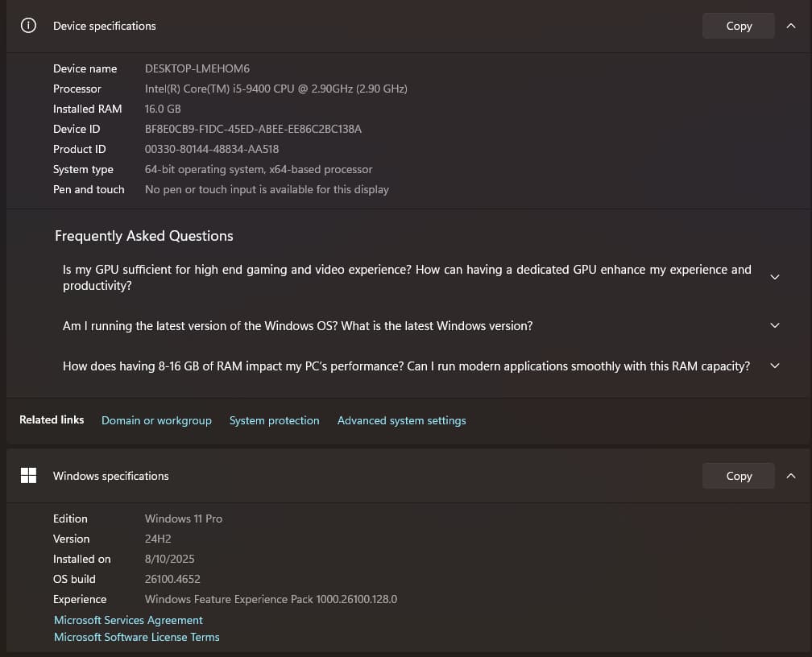Click the Windows logo icon
Screen dimensions: 812x657
pos(28,475)
